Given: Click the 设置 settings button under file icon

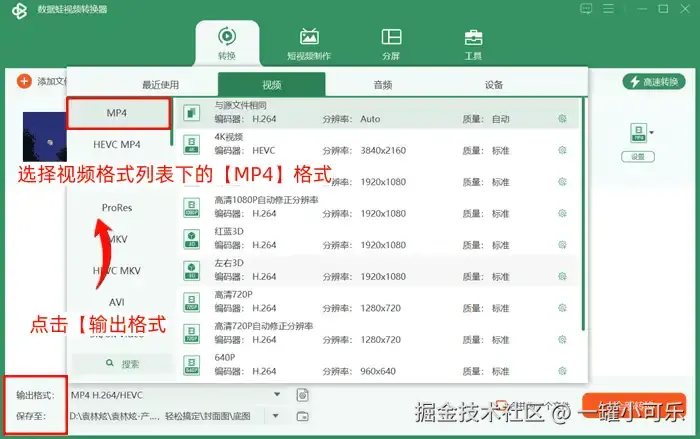Looking at the screenshot, I should click(638, 157).
